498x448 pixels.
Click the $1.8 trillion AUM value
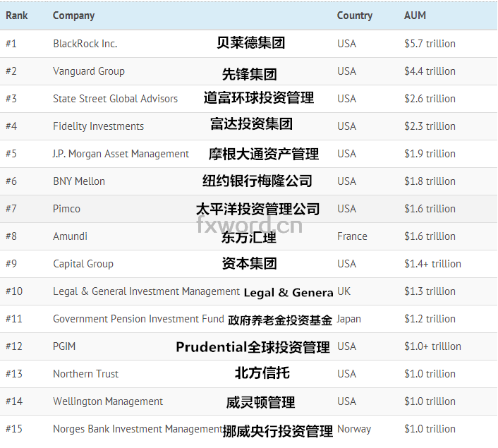tap(430, 181)
